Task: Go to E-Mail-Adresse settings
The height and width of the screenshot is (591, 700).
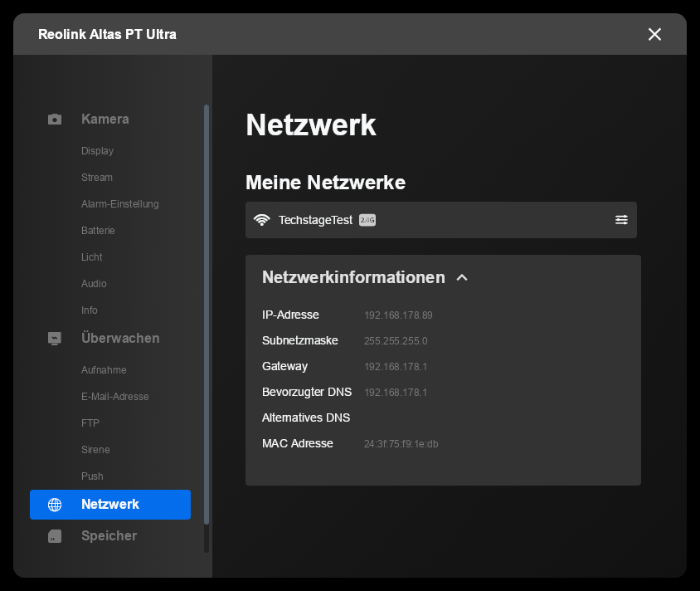Action: click(x=114, y=397)
